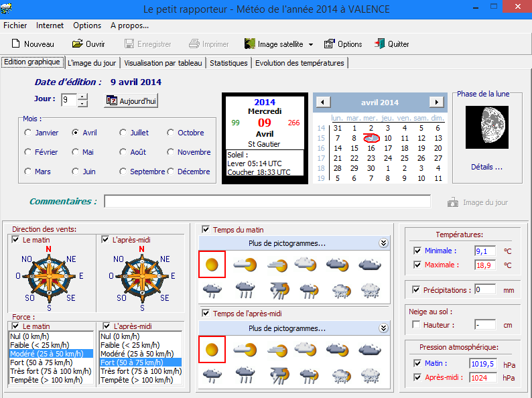The image size is (532, 398).
Task: Click the moon phase image
Action: coord(487,127)
